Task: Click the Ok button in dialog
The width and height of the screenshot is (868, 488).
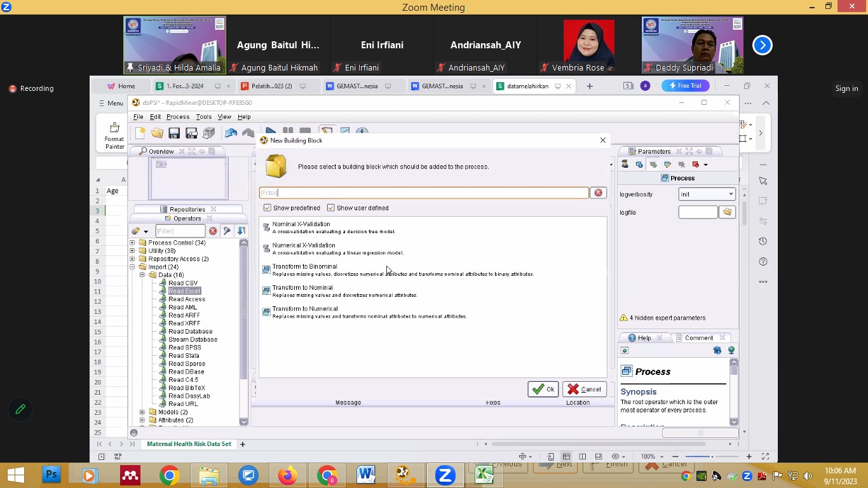Action: tap(543, 390)
